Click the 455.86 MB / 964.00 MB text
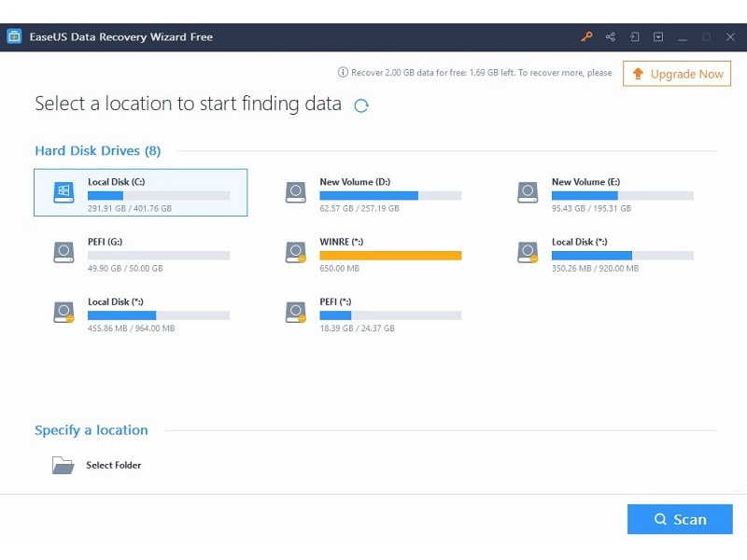 tap(131, 329)
